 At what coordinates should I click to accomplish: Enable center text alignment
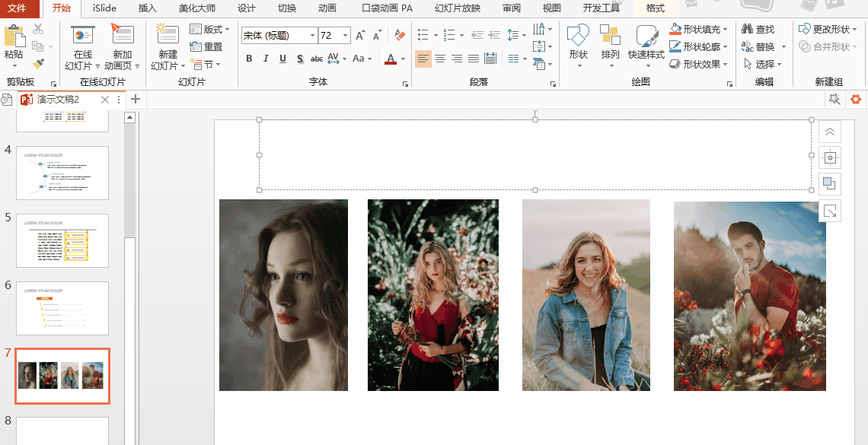(x=440, y=59)
